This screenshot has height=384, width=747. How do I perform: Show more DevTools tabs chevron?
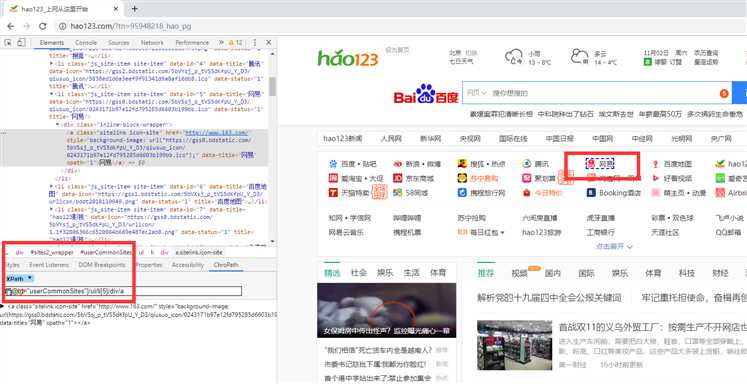coord(221,42)
